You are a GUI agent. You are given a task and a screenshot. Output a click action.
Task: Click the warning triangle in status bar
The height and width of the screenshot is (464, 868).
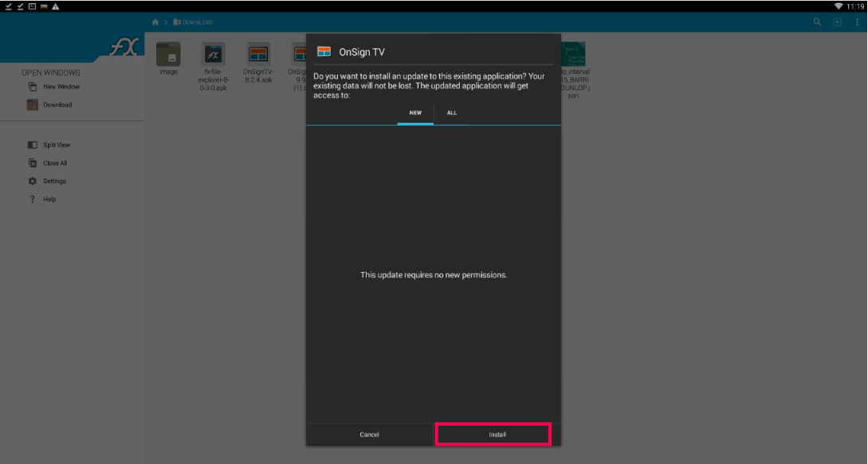55,6
